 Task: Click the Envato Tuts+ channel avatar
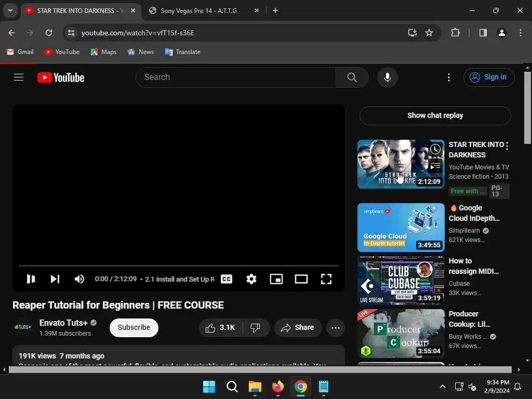coord(22,327)
